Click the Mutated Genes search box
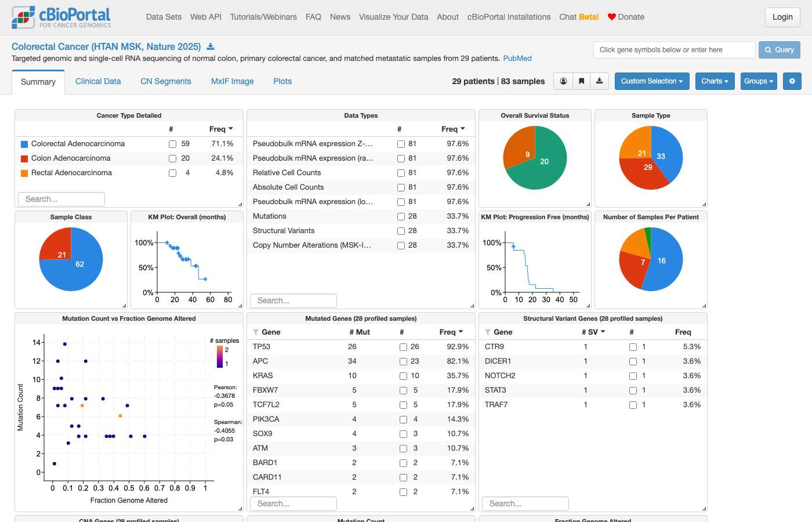This screenshot has width=812, height=522. click(293, 503)
